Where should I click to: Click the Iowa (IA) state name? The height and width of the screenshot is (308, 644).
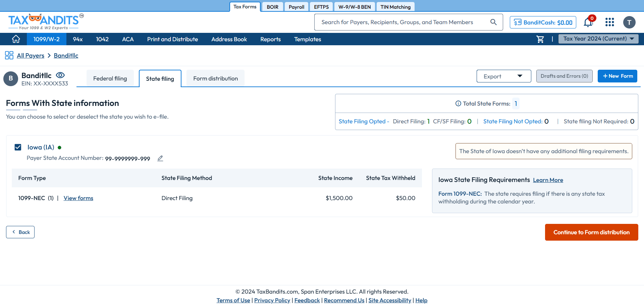coord(41,147)
